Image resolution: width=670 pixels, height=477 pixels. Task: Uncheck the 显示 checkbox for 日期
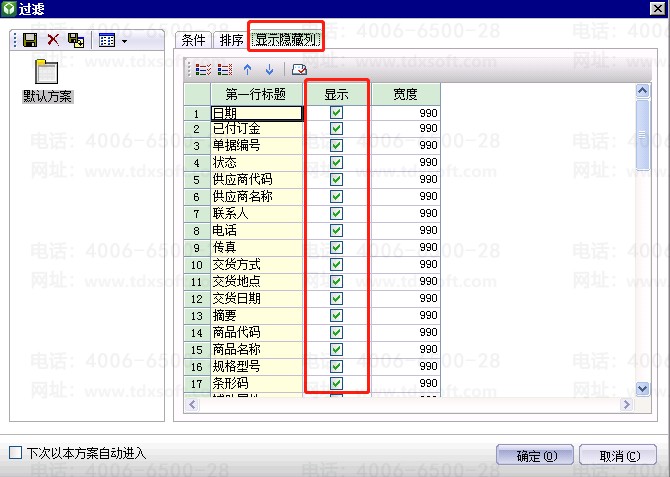[336, 113]
